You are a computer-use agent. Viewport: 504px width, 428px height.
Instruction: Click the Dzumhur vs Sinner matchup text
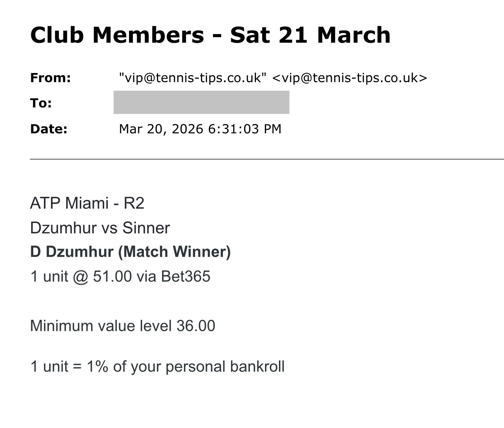[x=100, y=228]
